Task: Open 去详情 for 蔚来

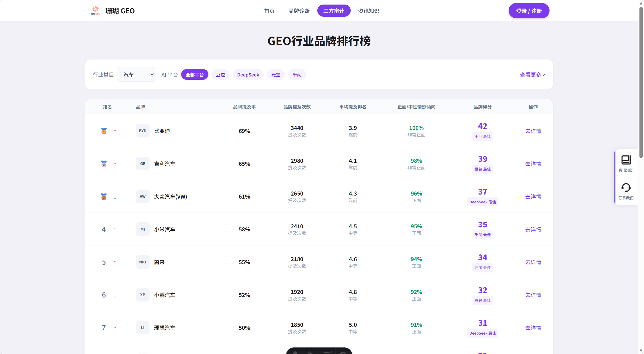Action: [533, 262]
